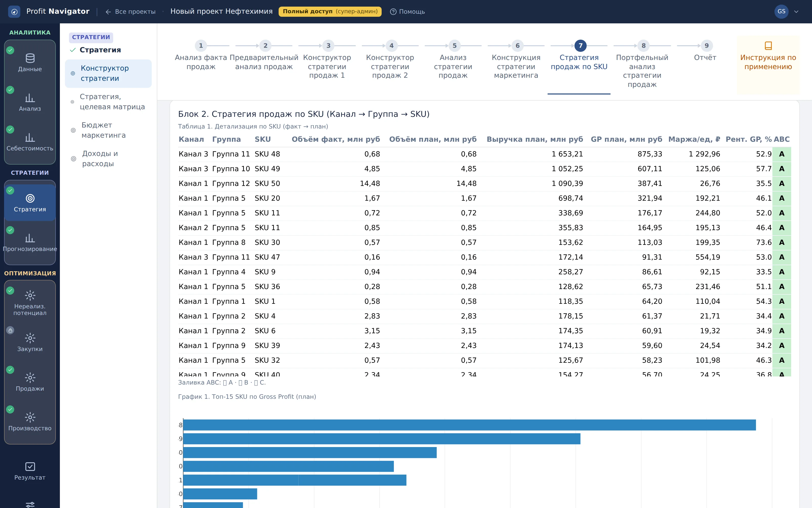Open Стратегия, целевая матрица submenu item
The height and width of the screenshot is (508, 812).
(x=108, y=102)
